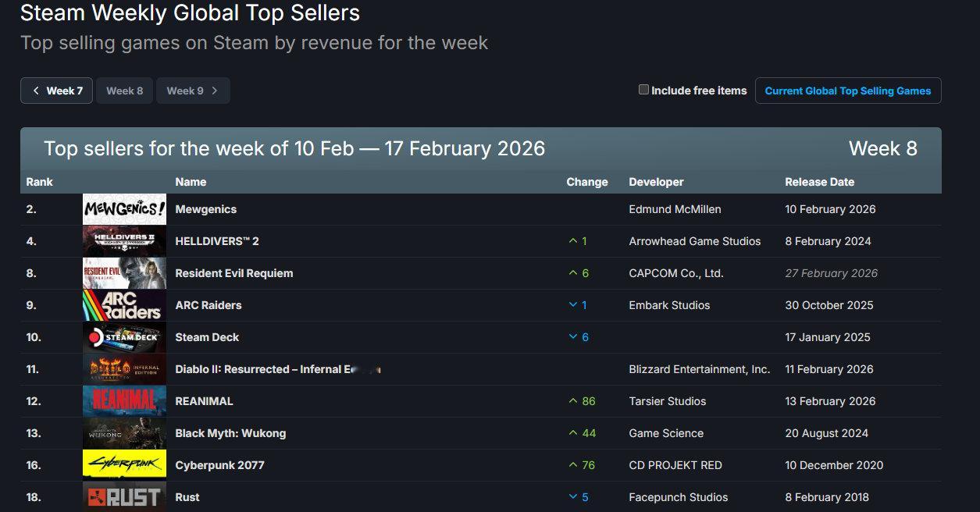
Task: Click the Mewgenics game thumbnail
Action: point(124,209)
